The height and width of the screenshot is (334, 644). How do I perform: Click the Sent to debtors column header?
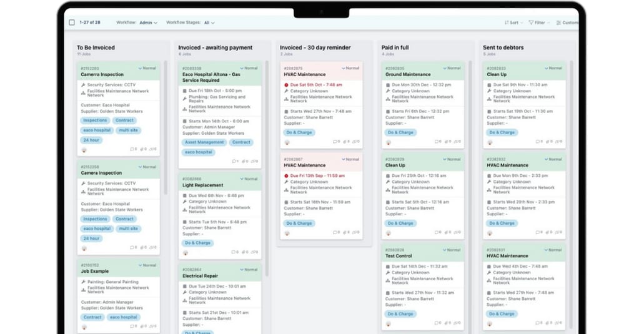tap(503, 47)
